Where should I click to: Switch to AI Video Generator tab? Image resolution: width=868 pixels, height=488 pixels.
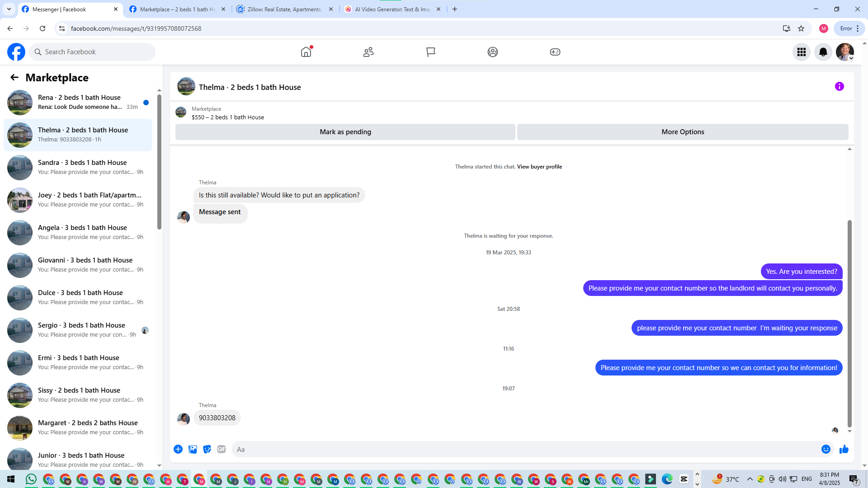(x=392, y=9)
